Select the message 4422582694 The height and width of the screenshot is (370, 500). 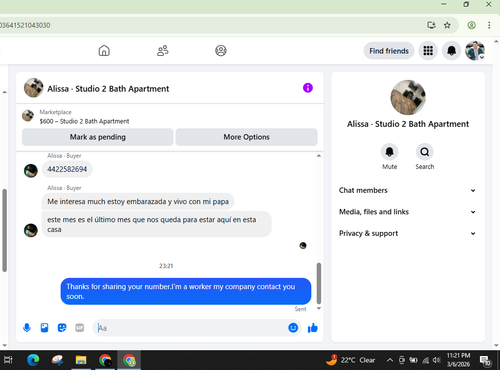tap(67, 169)
